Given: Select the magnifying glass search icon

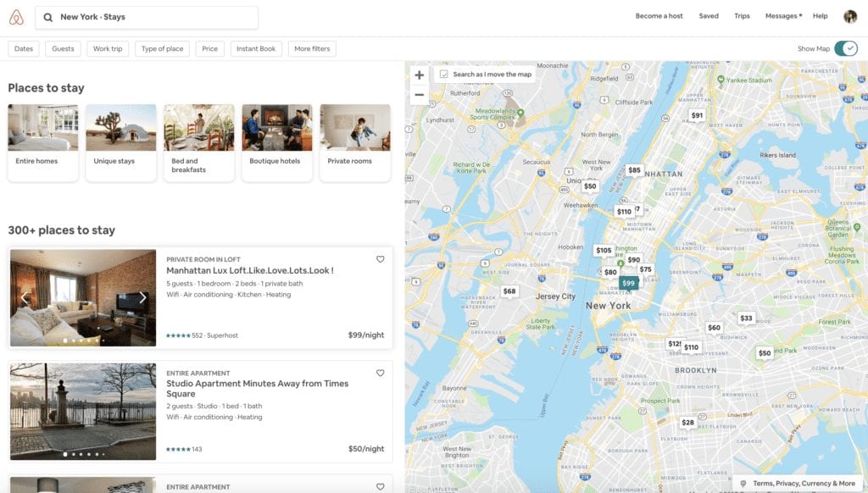Looking at the screenshot, I should (x=47, y=17).
